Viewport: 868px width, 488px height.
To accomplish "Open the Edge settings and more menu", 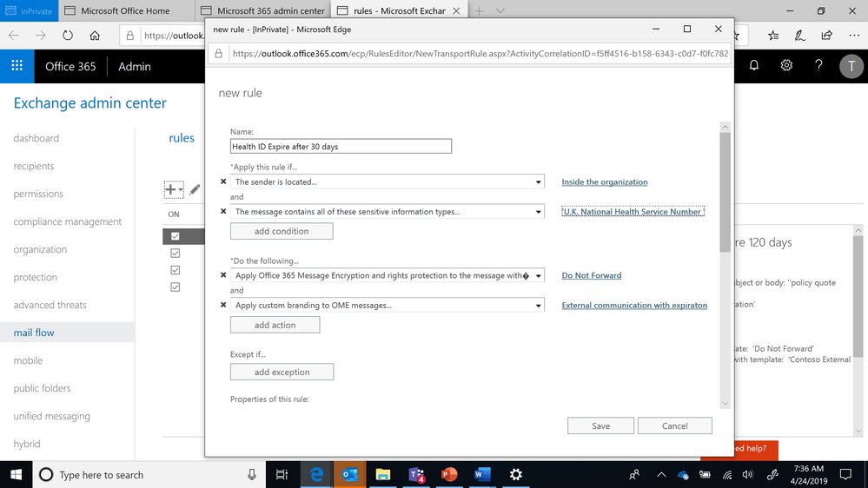I will (x=853, y=36).
